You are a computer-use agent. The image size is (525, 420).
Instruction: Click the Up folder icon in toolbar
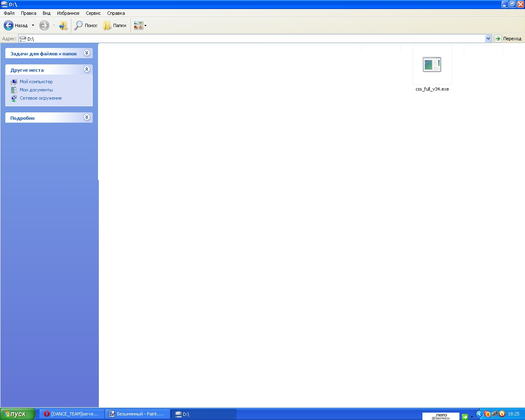(63, 25)
